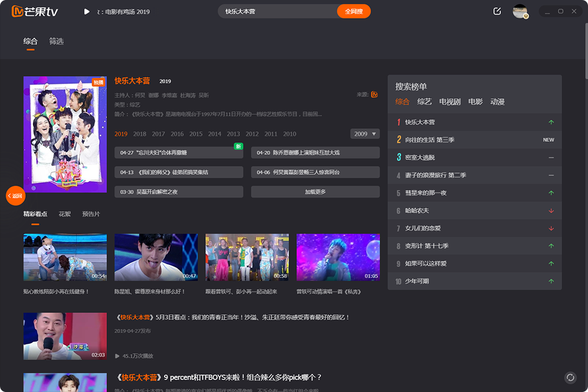Select 动漫 in the search ranking tabs
The image size is (588, 392).
point(497,101)
